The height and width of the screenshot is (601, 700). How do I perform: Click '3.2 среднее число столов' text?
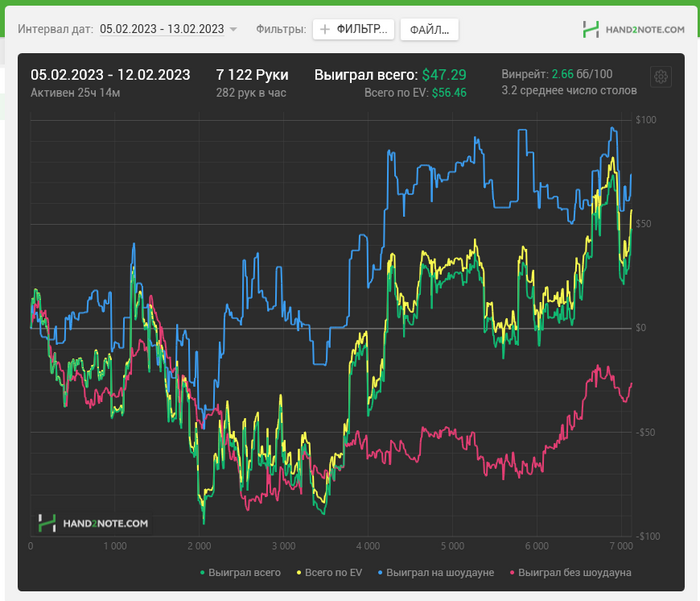[x=569, y=91]
